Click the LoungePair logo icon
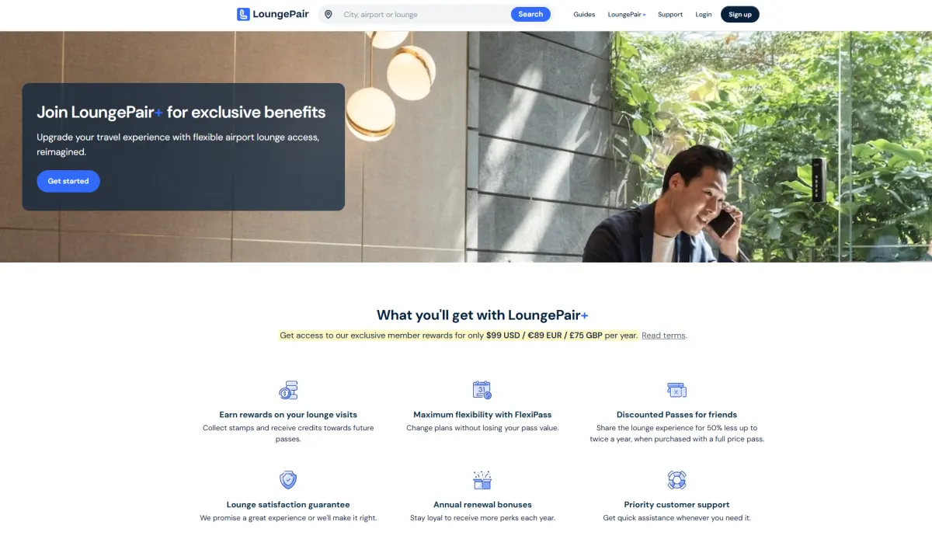This screenshot has height=560, width=932. tap(243, 14)
